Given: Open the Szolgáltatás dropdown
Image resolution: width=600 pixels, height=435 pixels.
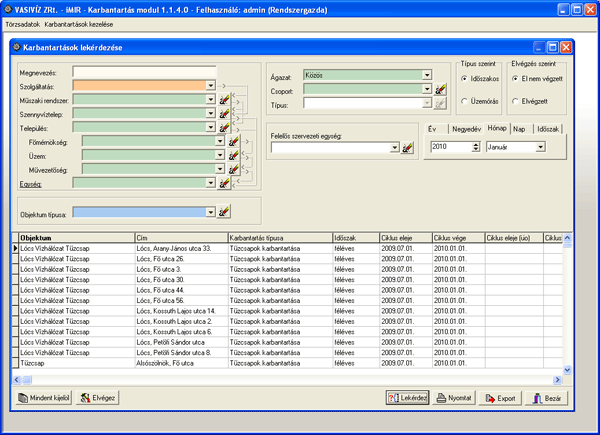Looking at the screenshot, I should coord(210,86).
